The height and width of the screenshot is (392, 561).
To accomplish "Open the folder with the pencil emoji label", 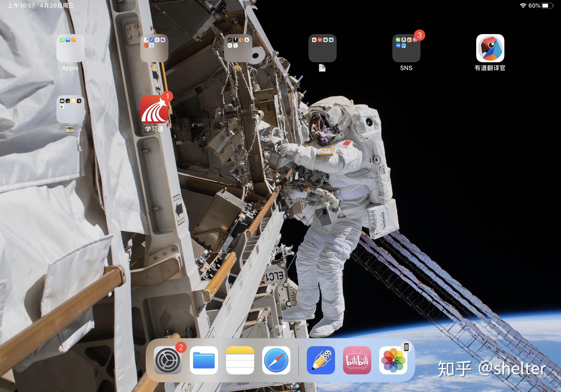I will pos(154,48).
